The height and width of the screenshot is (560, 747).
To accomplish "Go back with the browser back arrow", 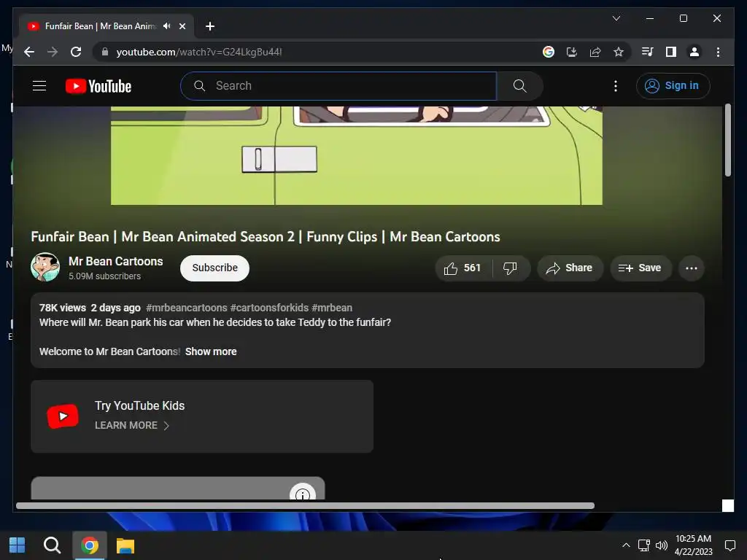I will (x=29, y=52).
